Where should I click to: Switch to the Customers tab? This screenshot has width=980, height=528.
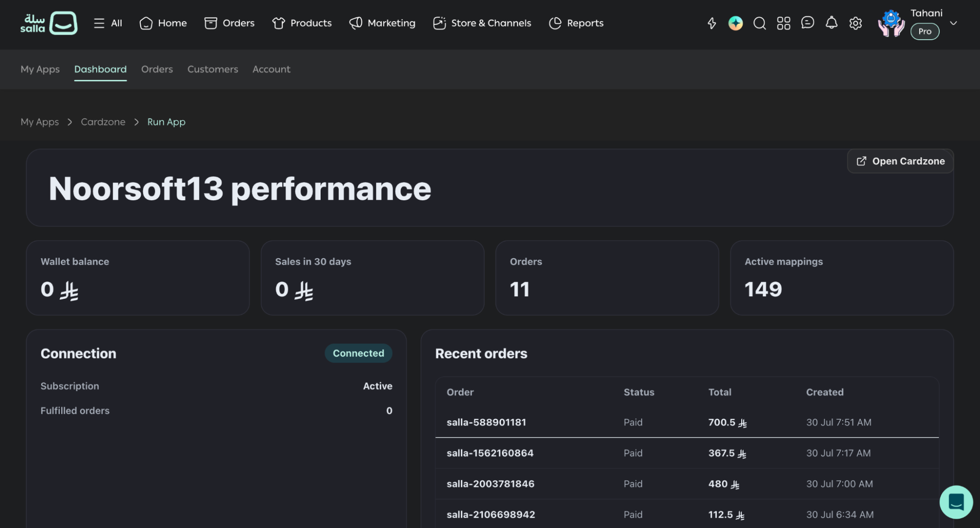[213, 69]
